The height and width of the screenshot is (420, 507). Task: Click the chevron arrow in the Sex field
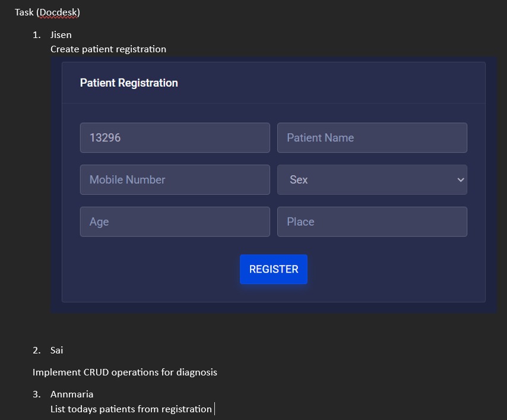click(460, 179)
